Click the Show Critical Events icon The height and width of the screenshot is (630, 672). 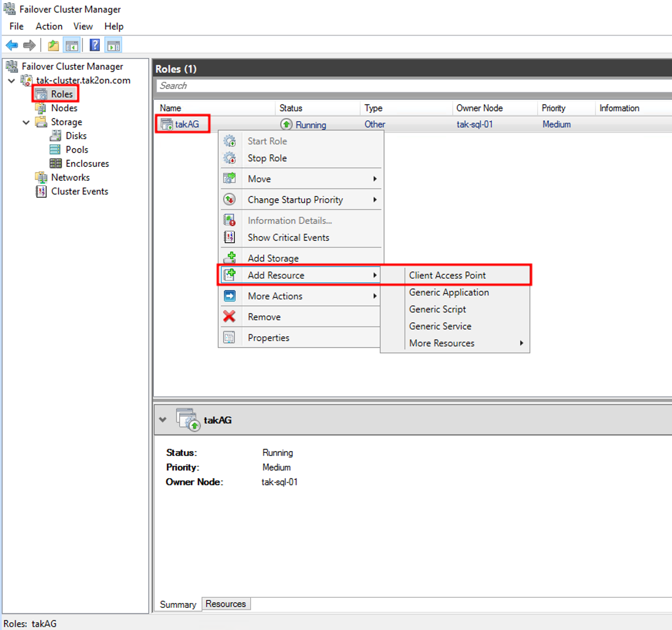point(229,237)
